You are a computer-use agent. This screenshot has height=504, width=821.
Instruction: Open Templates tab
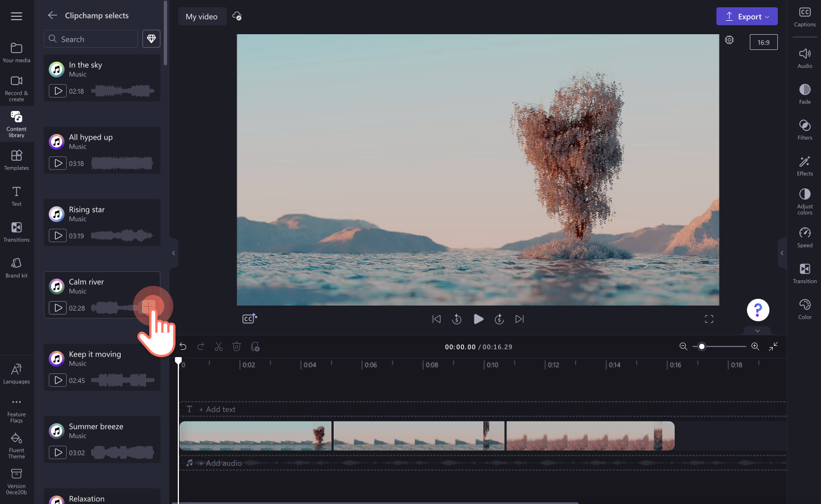[x=17, y=160]
